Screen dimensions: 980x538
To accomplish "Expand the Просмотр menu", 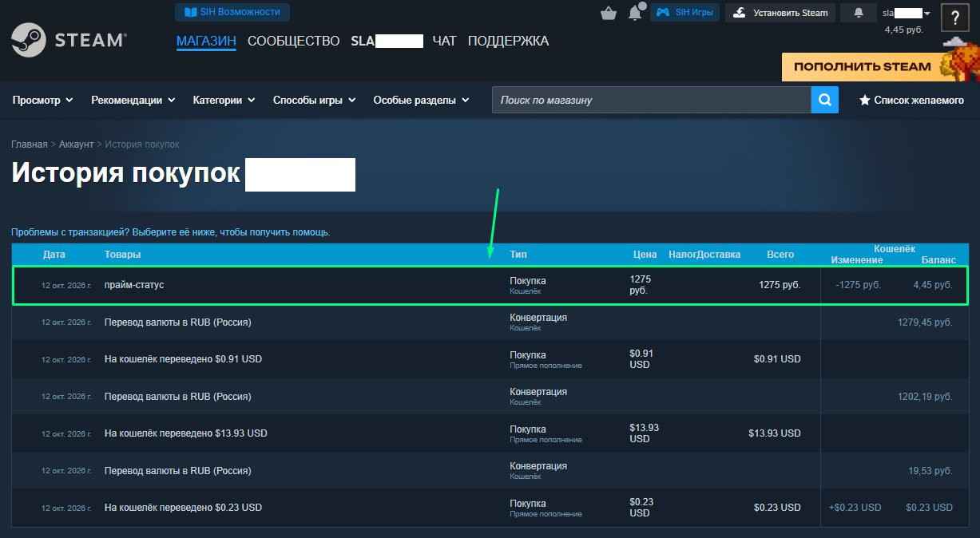I will pyautogui.click(x=43, y=100).
